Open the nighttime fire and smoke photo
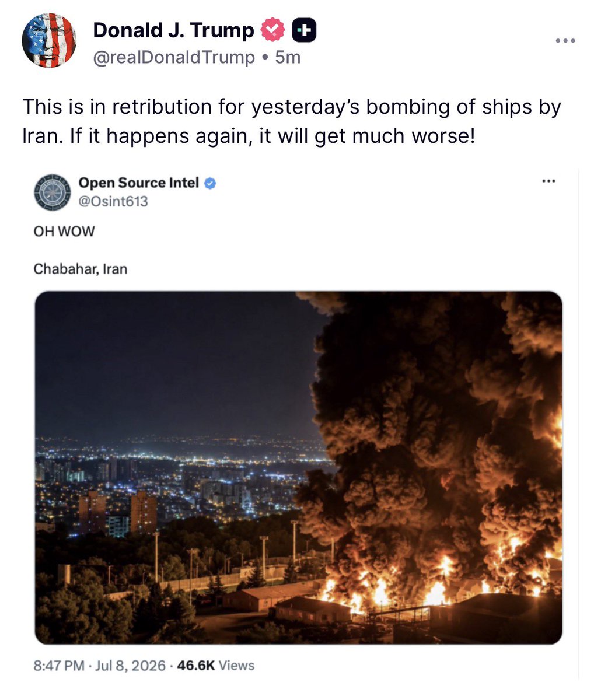 tap(299, 468)
